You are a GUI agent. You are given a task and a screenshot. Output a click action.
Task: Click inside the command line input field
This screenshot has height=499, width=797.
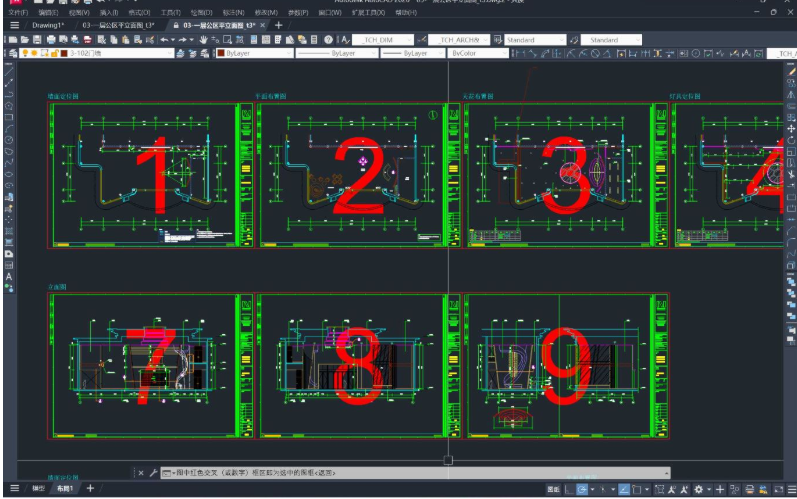point(414,473)
